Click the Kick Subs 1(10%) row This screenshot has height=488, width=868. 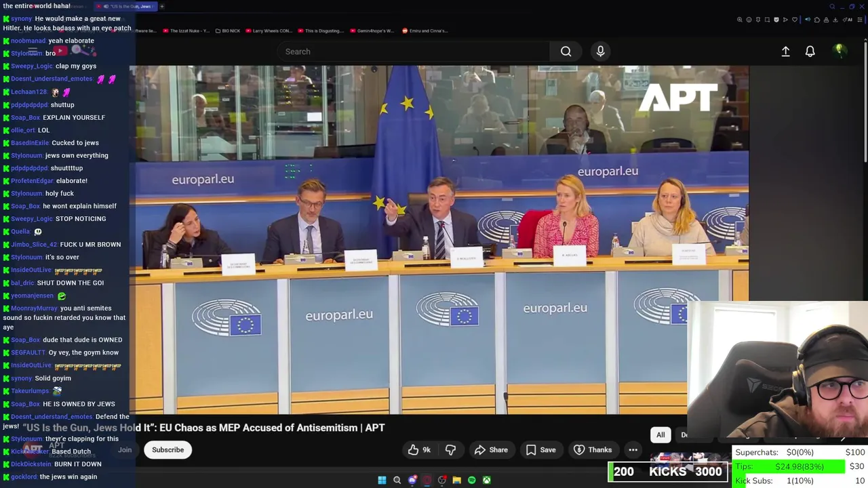tap(800, 481)
